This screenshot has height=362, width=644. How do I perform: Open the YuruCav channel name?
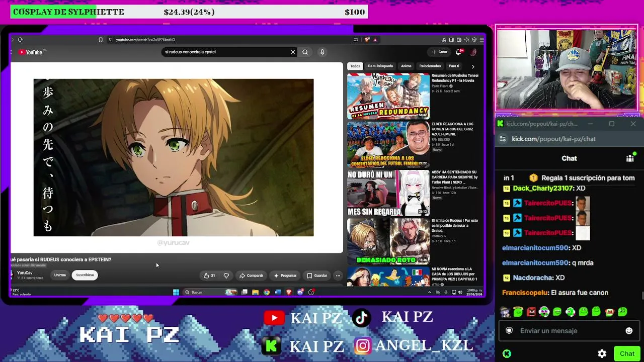coord(25,273)
